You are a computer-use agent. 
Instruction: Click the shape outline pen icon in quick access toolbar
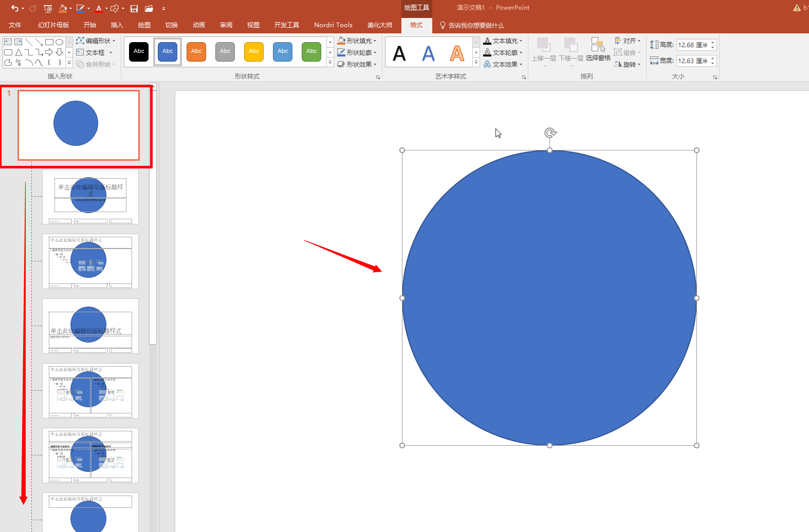[x=80, y=8]
